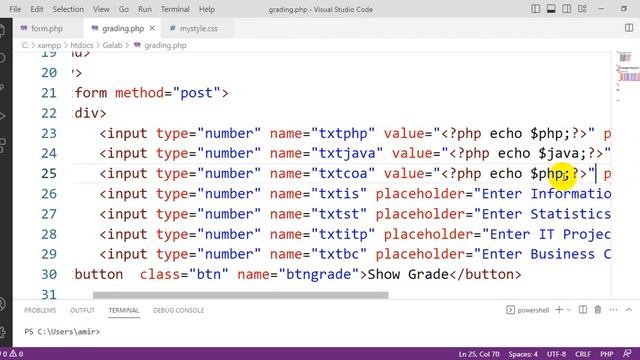Open the Edit menu
Image resolution: width=640 pixels, height=360 pixels.
tap(36, 9)
